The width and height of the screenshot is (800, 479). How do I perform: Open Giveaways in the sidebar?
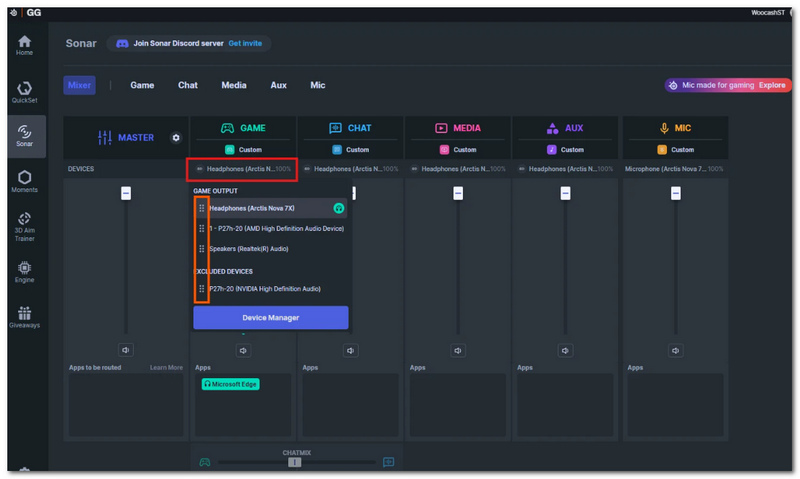click(x=24, y=317)
